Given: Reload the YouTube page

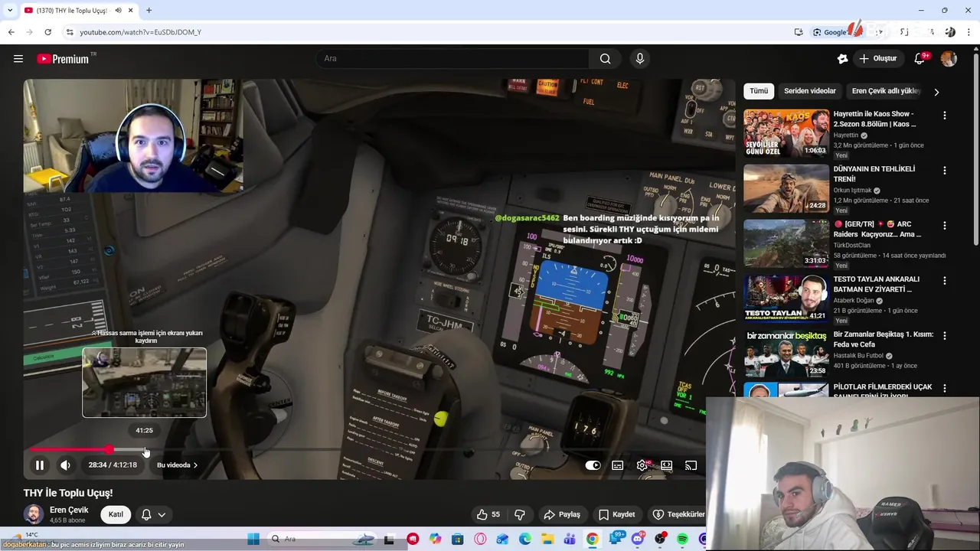Looking at the screenshot, I should pos(47,32).
